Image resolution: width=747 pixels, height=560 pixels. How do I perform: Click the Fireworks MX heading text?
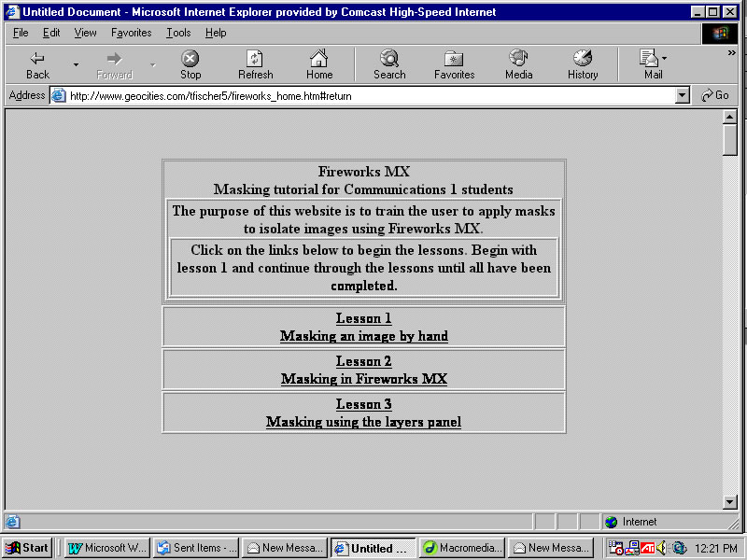363,172
